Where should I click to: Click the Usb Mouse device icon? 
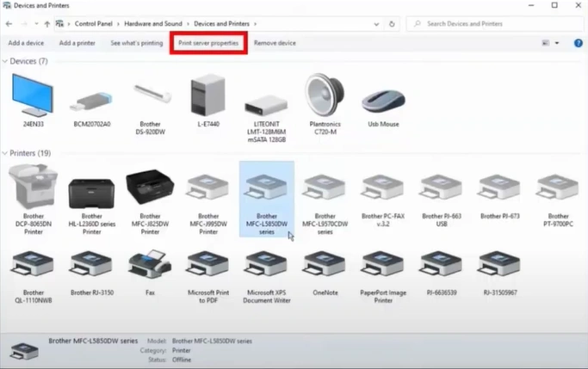pos(383,100)
